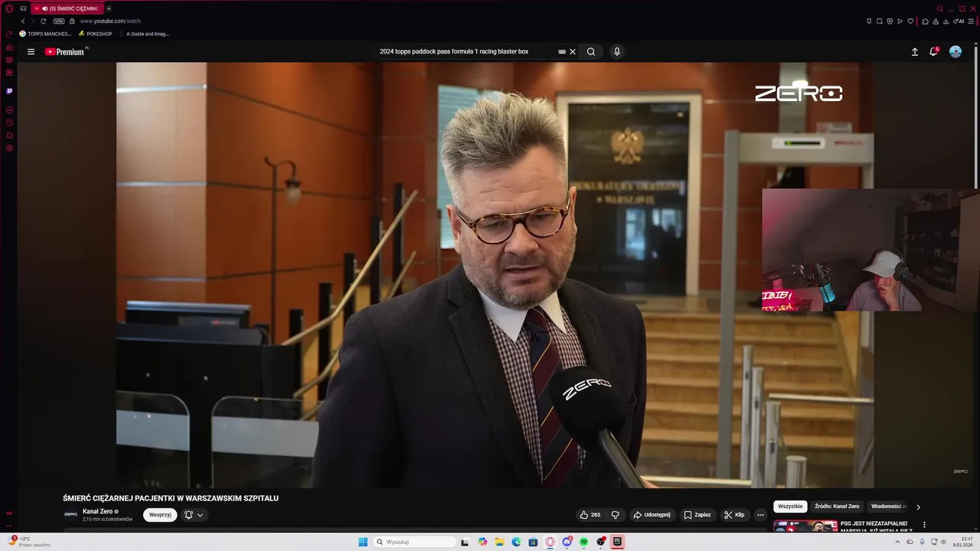
Task: Open the Opera AI assistant button
Action: 959,21
